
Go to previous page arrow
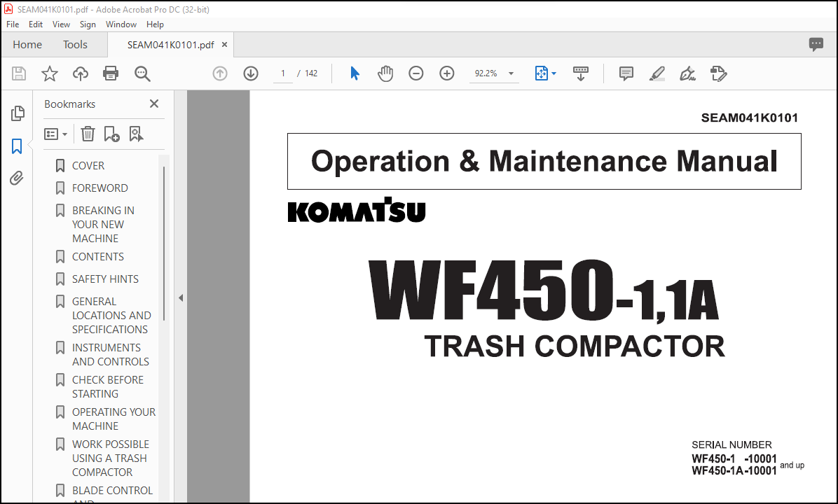coord(219,73)
